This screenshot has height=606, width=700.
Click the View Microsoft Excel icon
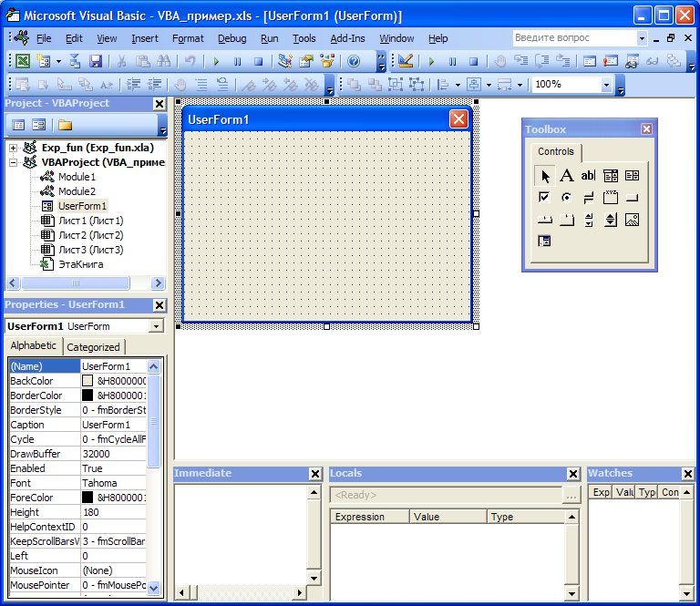23,61
